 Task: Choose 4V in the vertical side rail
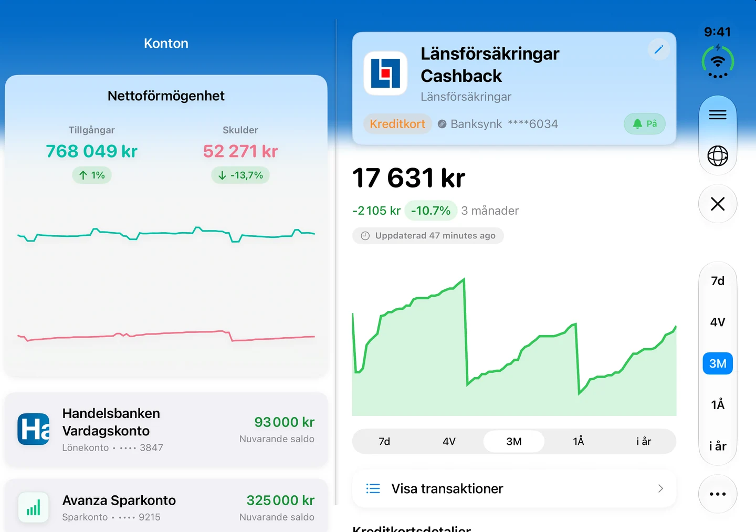(718, 322)
